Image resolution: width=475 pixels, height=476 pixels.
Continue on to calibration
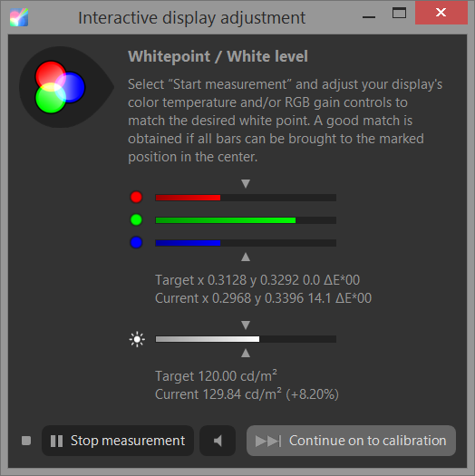click(x=351, y=441)
